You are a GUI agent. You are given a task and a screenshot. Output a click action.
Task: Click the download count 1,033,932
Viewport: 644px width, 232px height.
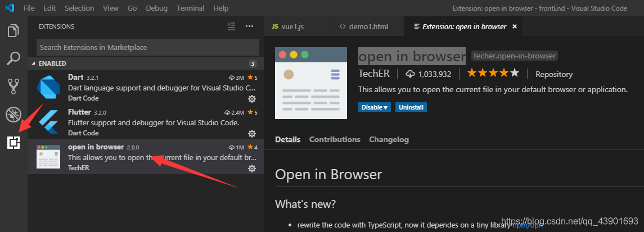[428, 74]
